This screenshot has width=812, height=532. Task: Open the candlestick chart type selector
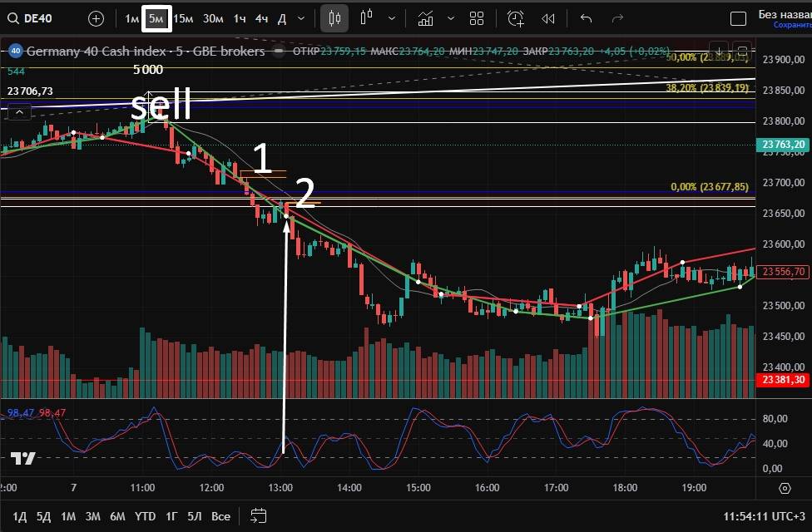point(334,18)
